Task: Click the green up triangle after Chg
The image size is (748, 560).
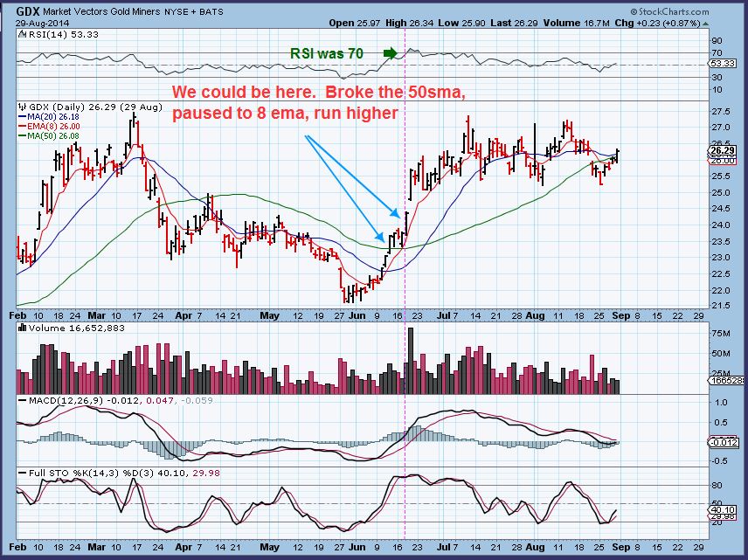Action: coord(705,24)
